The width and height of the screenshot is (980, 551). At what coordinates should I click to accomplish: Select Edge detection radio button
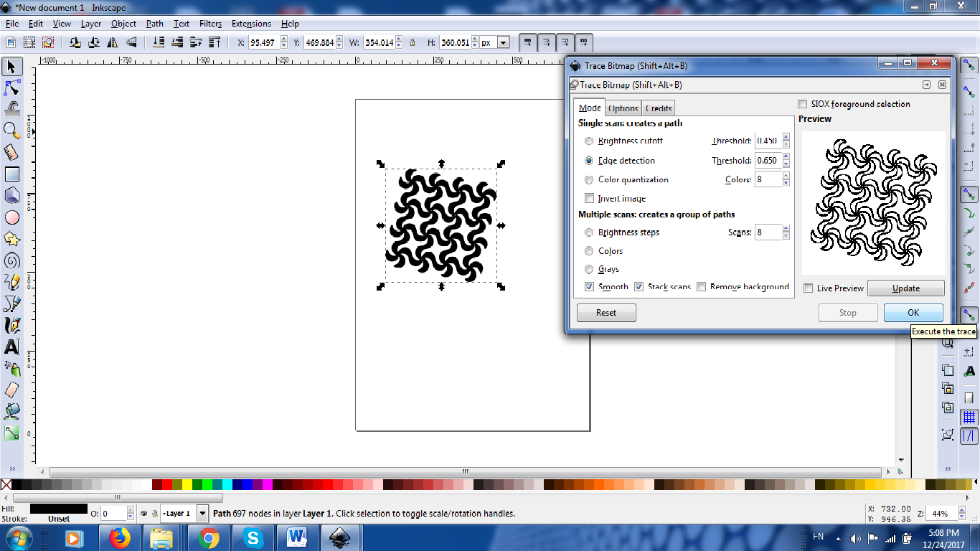pos(589,161)
